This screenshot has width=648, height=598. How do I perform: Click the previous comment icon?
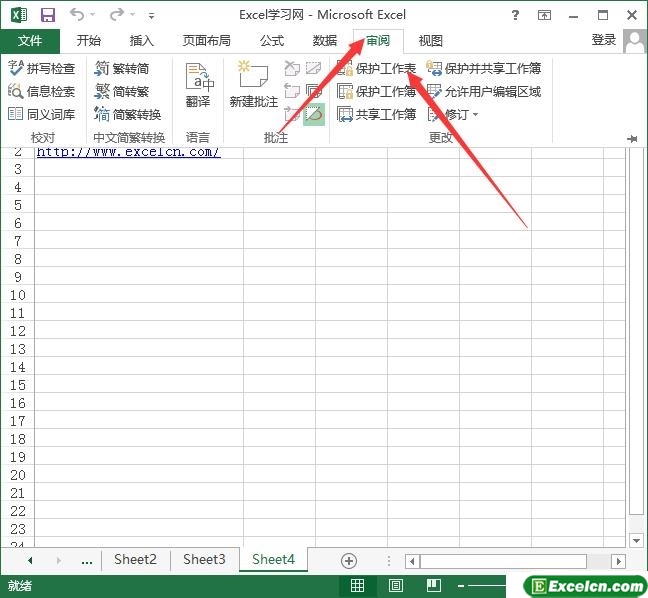point(292,91)
